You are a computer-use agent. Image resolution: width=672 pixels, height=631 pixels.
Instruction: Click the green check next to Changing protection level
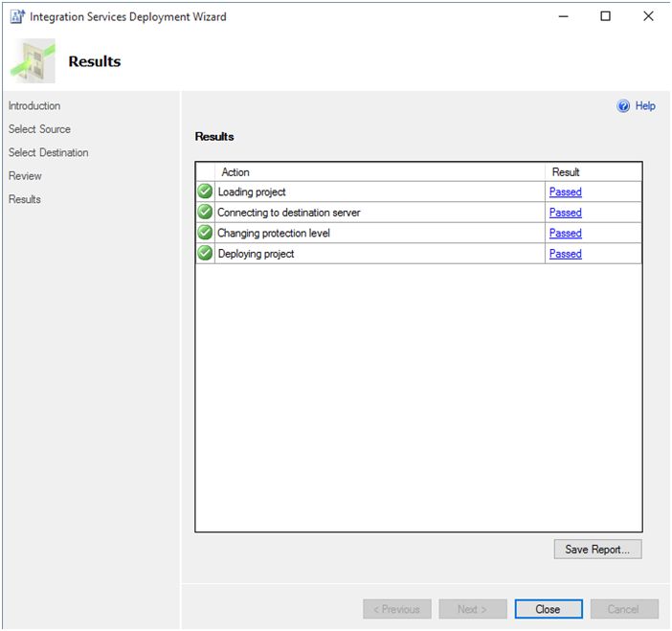pos(205,233)
